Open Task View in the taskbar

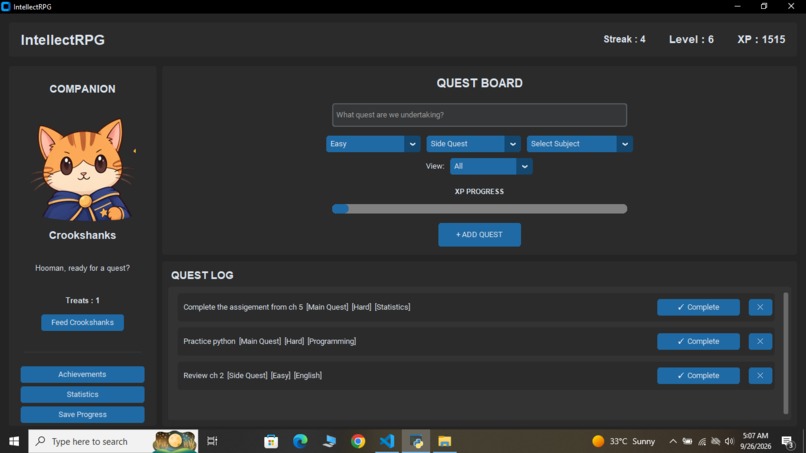tap(212, 441)
